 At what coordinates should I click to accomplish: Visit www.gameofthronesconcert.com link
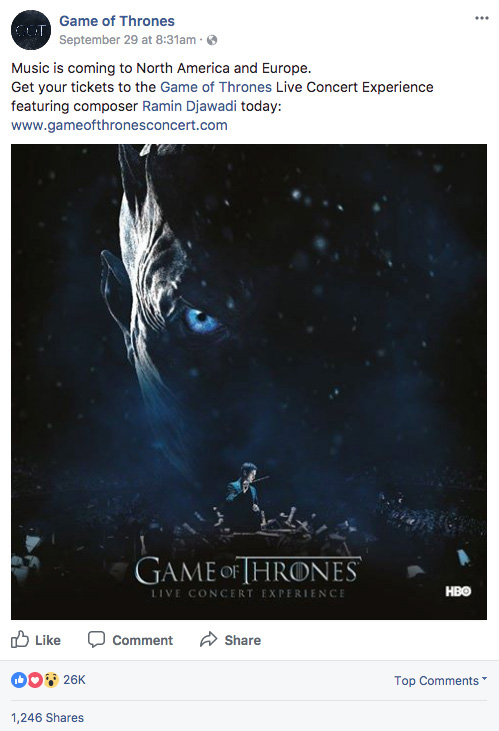(119, 125)
